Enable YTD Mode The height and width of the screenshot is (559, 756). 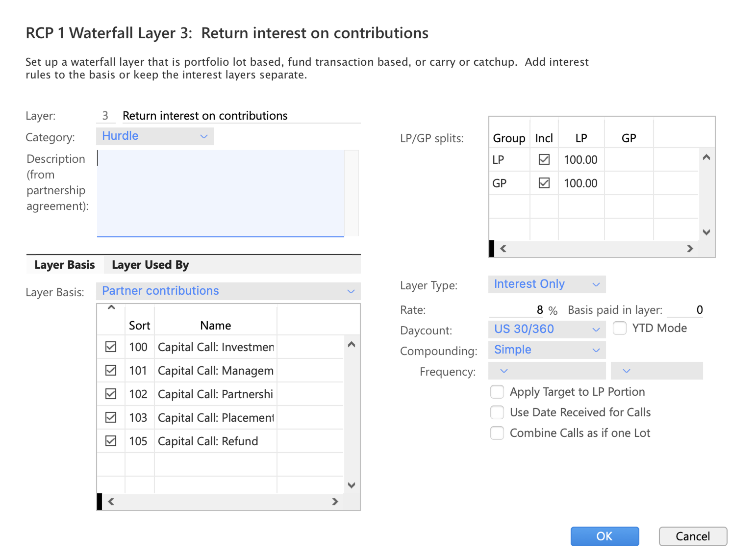click(620, 328)
